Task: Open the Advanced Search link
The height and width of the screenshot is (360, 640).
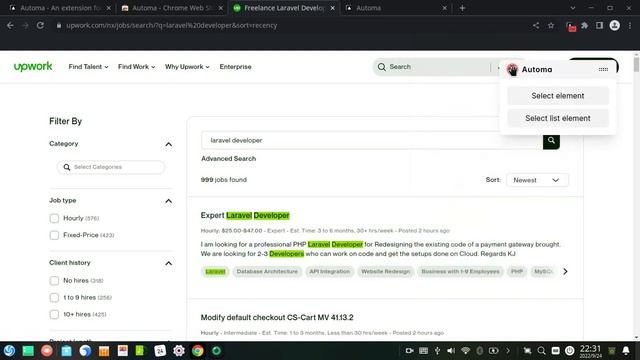Action: tap(229, 159)
